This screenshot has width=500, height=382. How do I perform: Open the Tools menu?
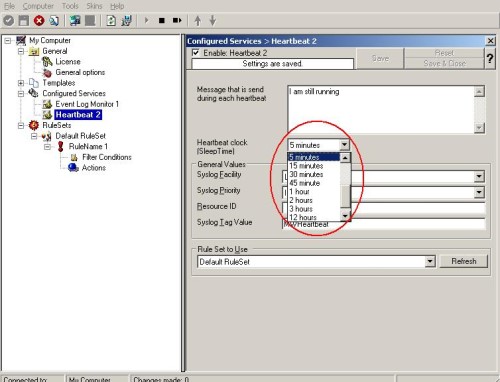pos(70,6)
